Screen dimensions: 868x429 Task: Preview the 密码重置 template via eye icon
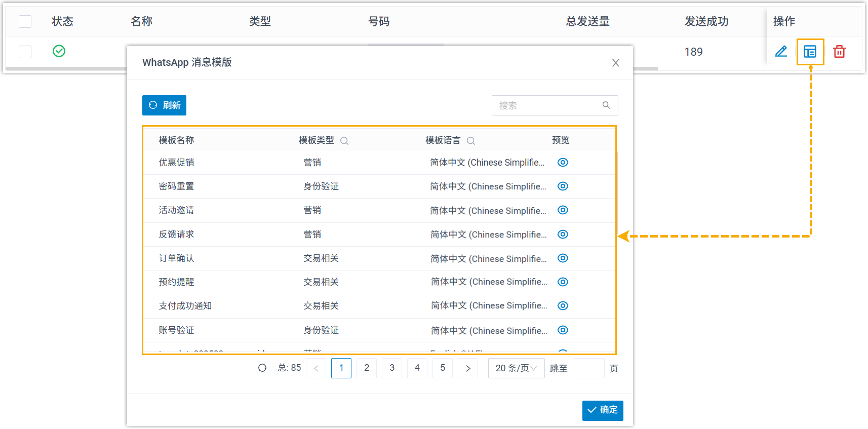click(563, 186)
